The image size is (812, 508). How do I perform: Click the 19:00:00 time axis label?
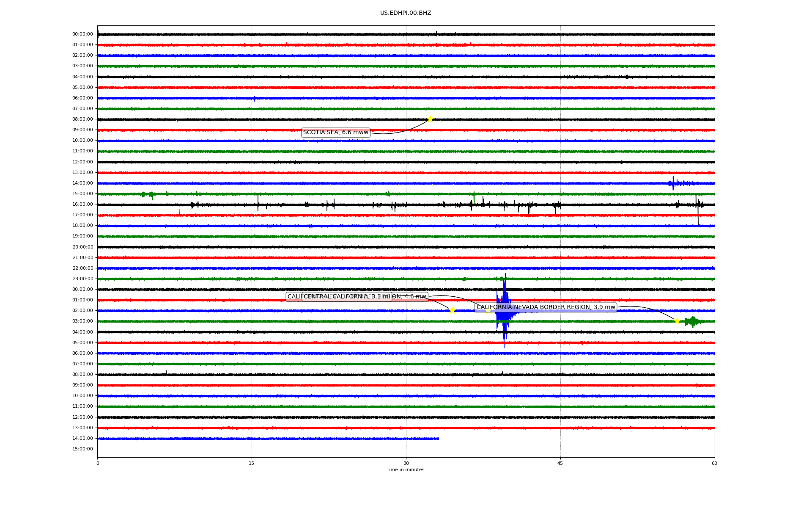pyautogui.click(x=82, y=236)
